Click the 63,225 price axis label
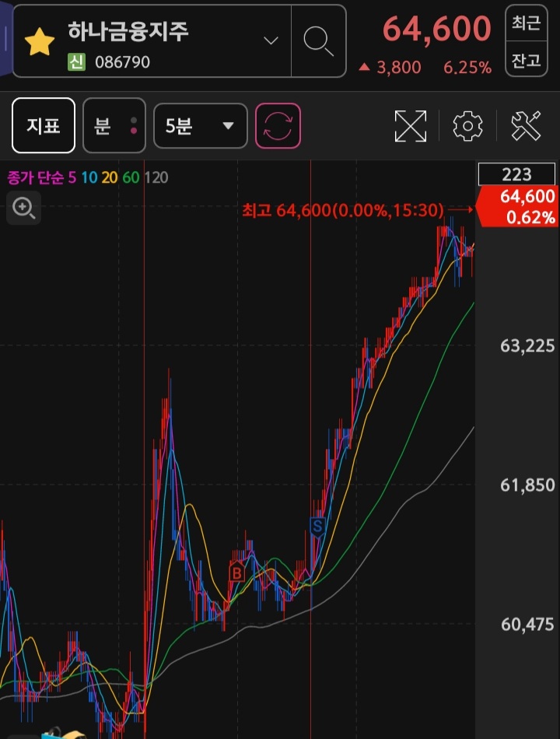 pyautogui.click(x=527, y=346)
